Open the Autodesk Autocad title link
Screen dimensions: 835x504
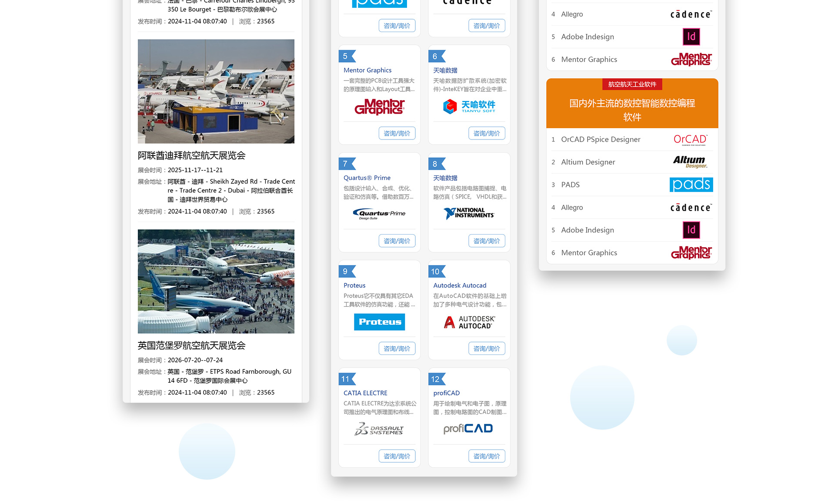[x=460, y=285]
